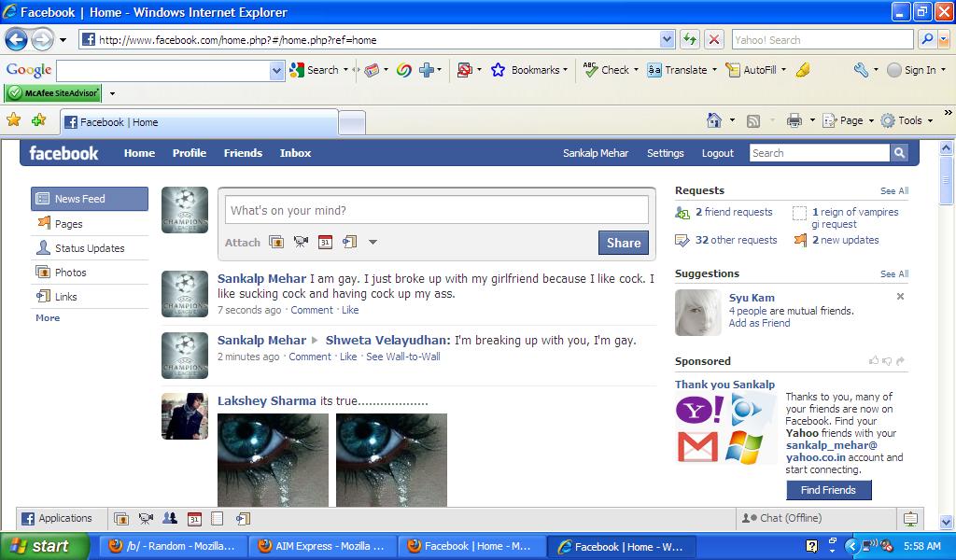
Task: Open Photos filter in left sidebar
Action: [x=90, y=273]
